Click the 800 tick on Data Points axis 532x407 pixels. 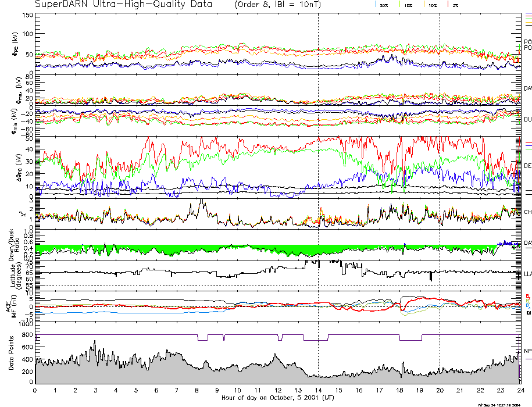(x=26, y=335)
